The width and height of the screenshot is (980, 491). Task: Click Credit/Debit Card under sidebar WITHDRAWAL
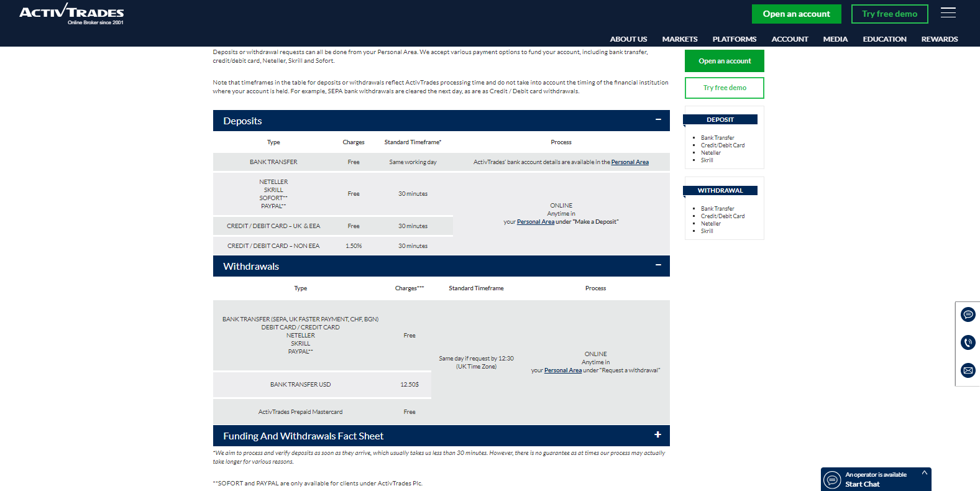[723, 216]
